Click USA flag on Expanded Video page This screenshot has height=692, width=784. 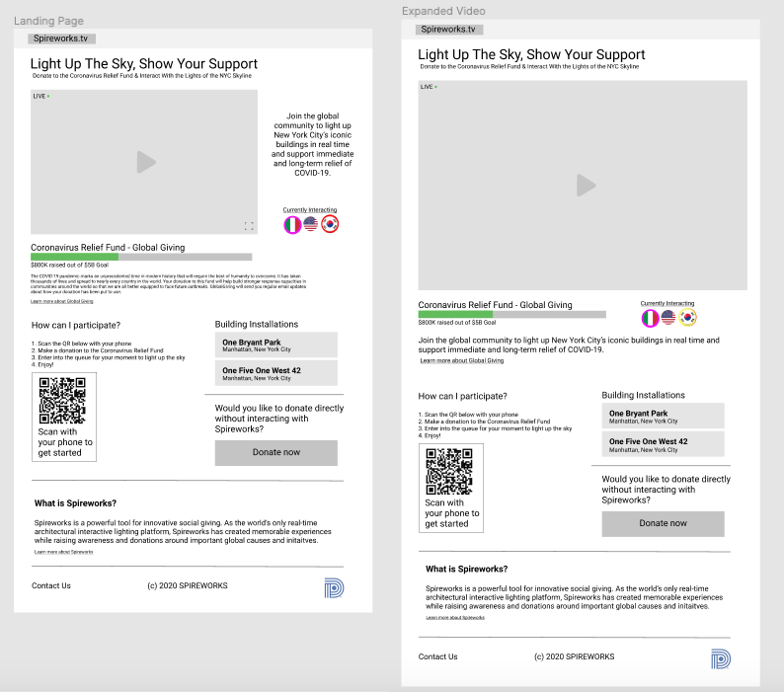668,317
